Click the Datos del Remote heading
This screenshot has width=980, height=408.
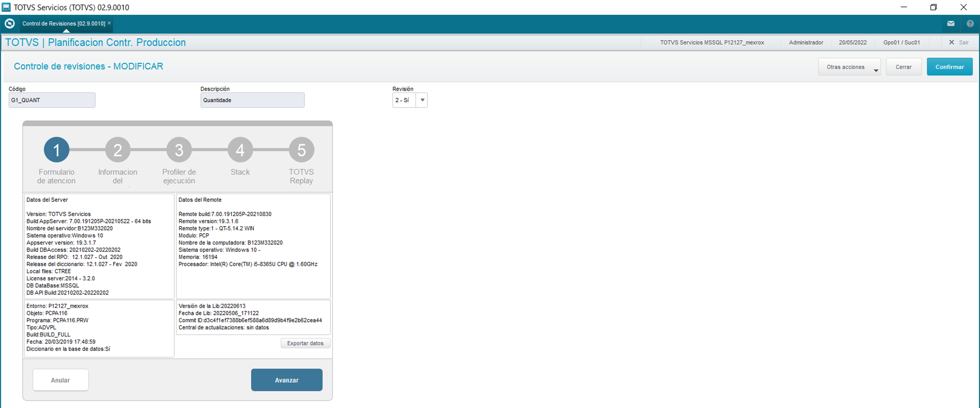(x=200, y=200)
